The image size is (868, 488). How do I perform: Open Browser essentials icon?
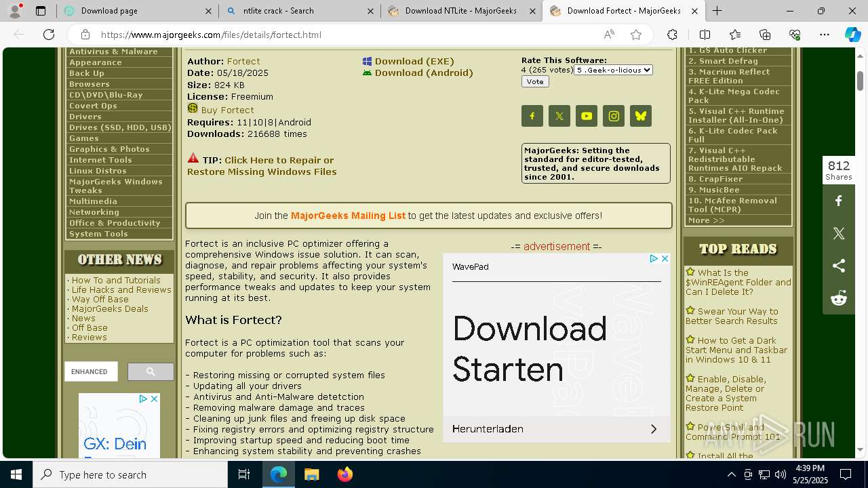[x=795, y=35]
